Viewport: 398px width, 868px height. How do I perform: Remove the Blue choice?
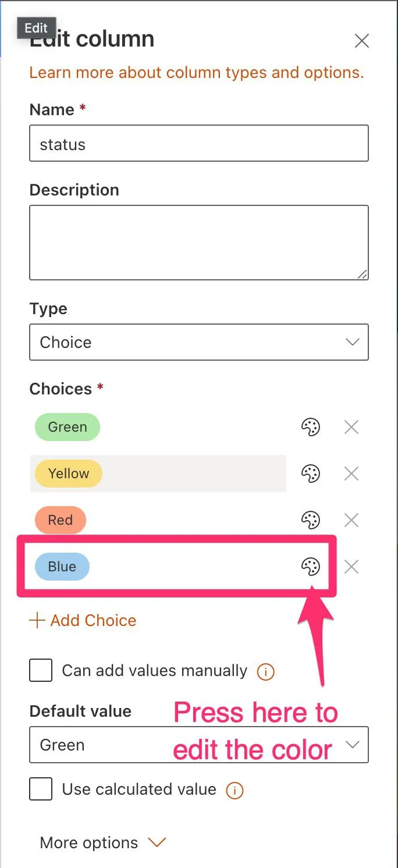click(351, 567)
